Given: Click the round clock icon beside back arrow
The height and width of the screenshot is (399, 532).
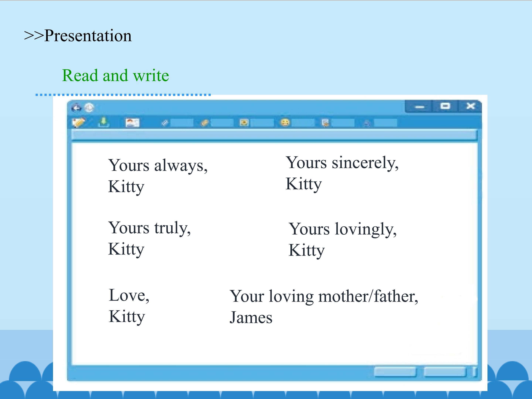Looking at the screenshot, I should [89, 108].
